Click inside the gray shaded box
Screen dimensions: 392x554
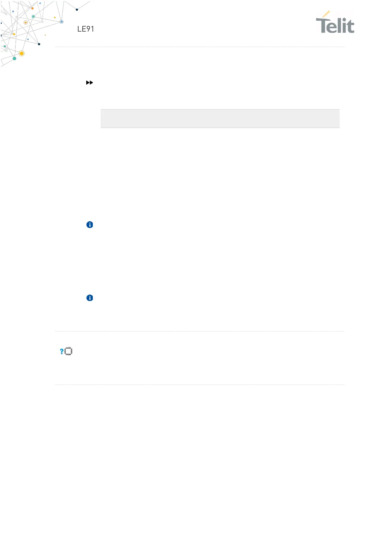220,118
